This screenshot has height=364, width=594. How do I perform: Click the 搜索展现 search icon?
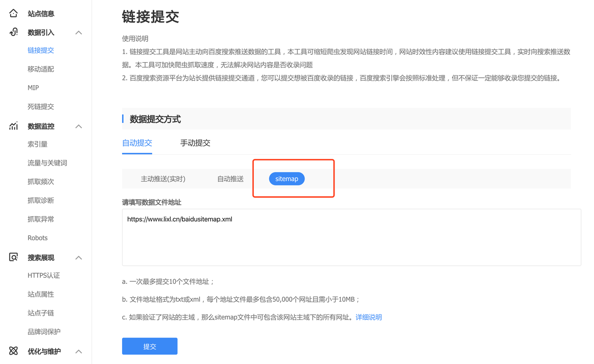[13, 257]
